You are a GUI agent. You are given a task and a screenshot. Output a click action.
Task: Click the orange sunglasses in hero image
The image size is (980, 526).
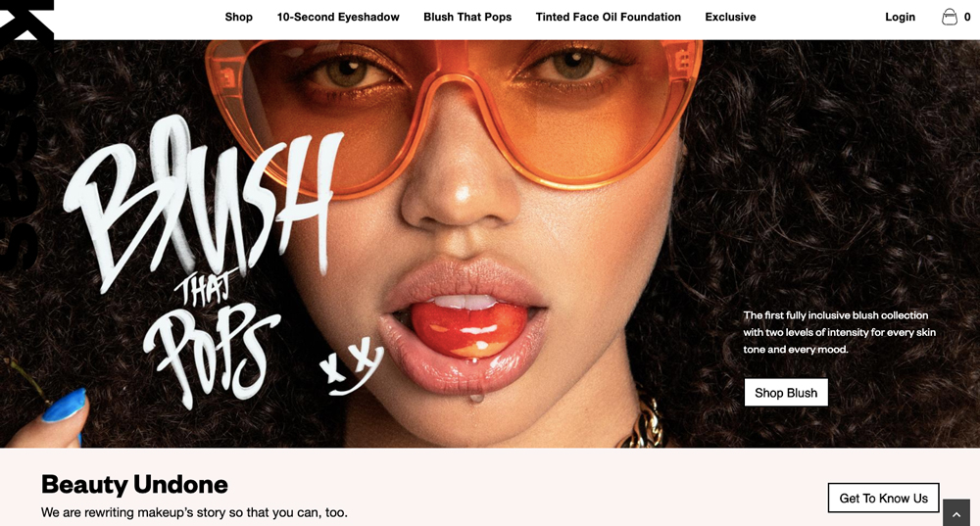454,113
